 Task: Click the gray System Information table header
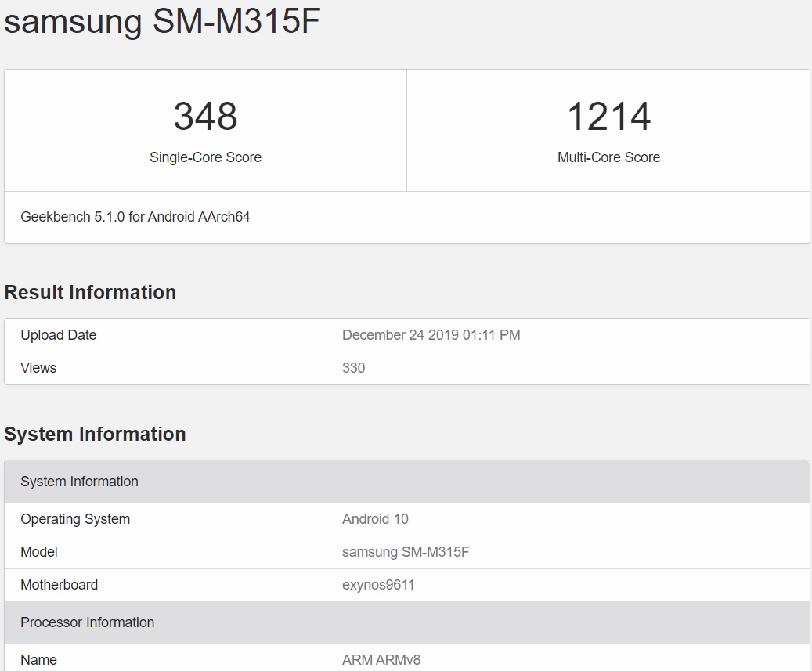point(407,482)
